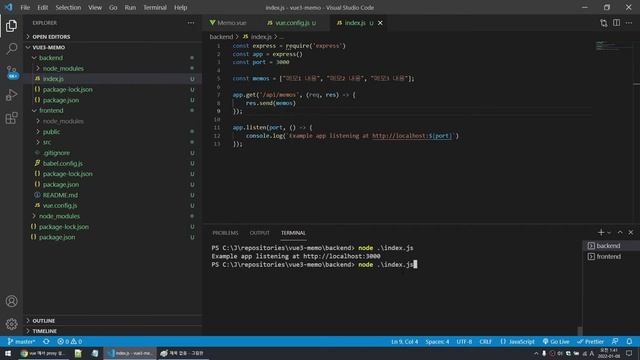Switch to the Problems panel tab
Screen dimensions: 640x360
point(225,233)
